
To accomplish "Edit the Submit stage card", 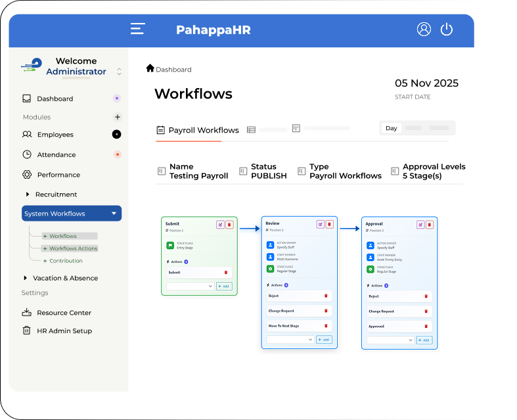I will pos(220,224).
